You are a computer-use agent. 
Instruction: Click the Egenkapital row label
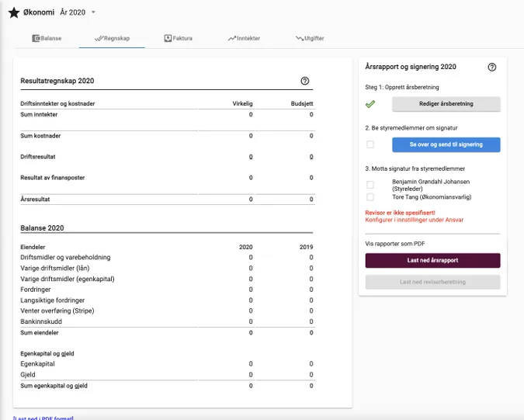(37, 364)
